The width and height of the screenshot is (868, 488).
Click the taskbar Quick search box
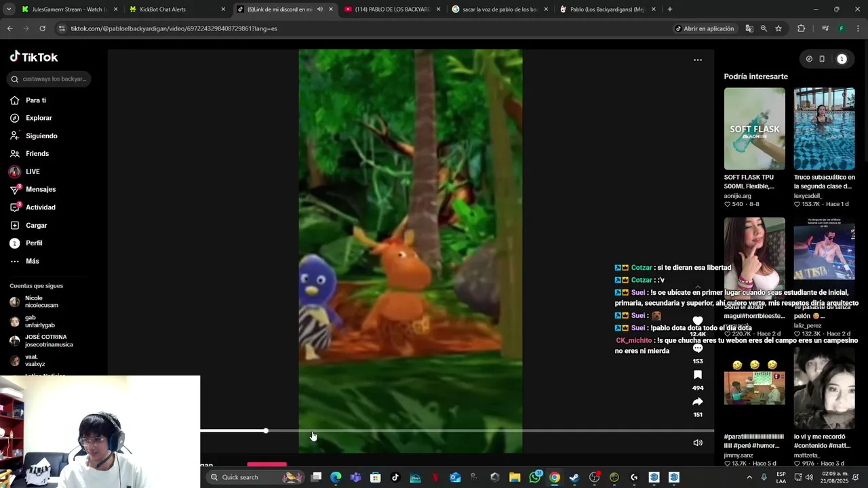click(256, 477)
